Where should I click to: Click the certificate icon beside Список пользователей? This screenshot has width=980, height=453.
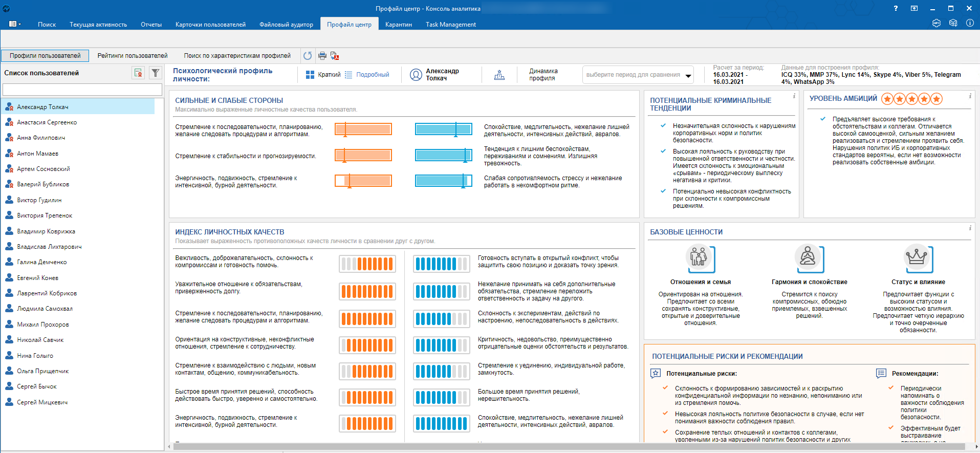pyautogui.click(x=138, y=73)
